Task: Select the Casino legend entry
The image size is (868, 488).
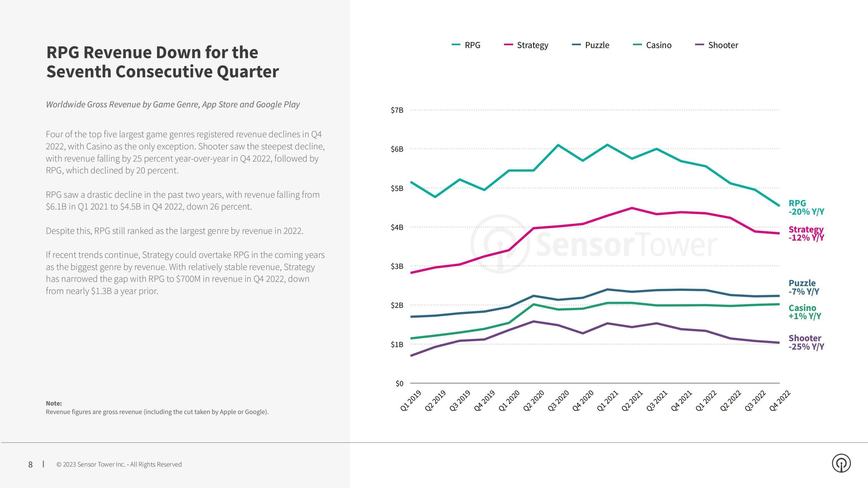Action: coord(652,45)
